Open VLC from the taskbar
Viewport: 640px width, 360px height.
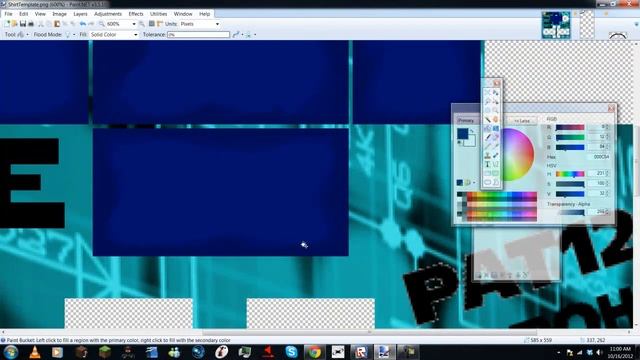[35, 352]
